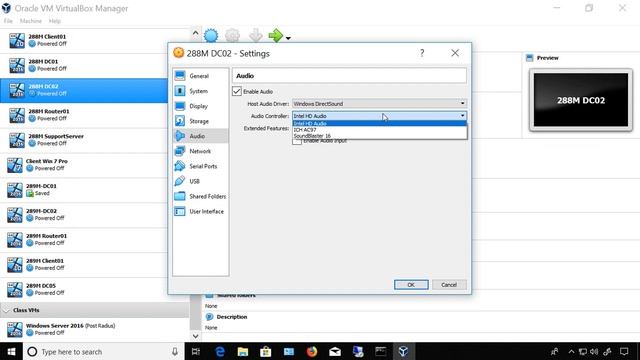Open Serial Ports settings category
The width and height of the screenshot is (640, 360).
pyautogui.click(x=200, y=166)
